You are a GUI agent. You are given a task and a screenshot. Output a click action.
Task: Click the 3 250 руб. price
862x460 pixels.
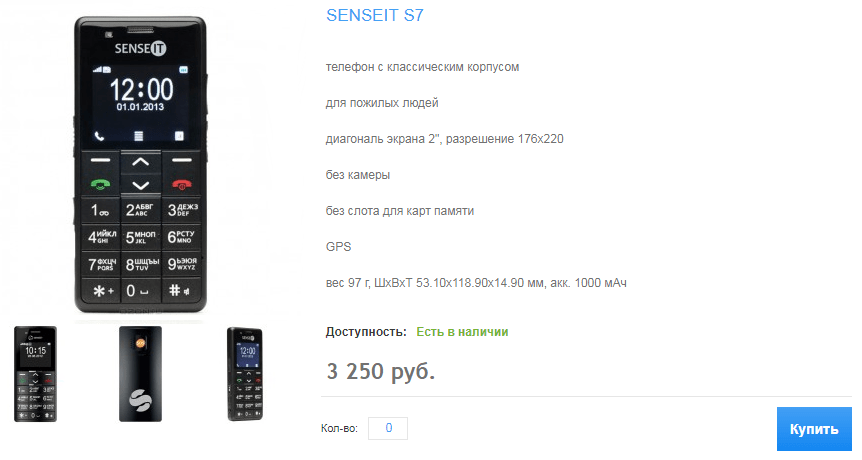[380, 372]
